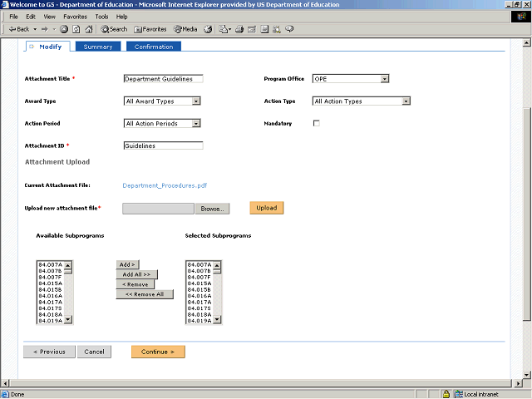The width and height of the screenshot is (532, 399).
Task: Open the Mail toolbar icon
Action: (224, 29)
